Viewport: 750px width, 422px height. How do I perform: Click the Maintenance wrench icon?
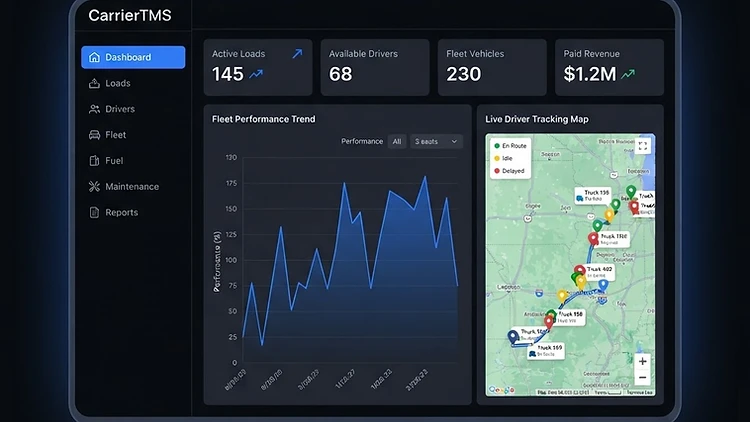[94, 187]
